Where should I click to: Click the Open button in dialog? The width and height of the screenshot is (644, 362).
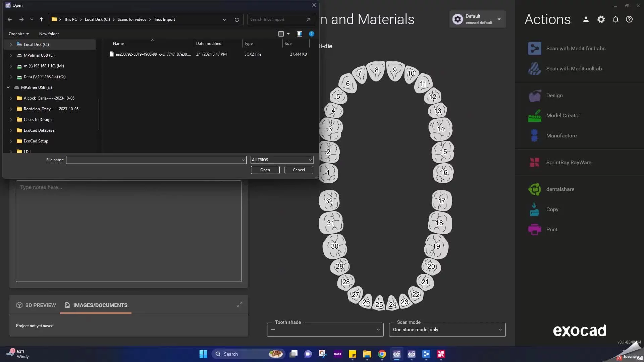pyautogui.click(x=265, y=170)
